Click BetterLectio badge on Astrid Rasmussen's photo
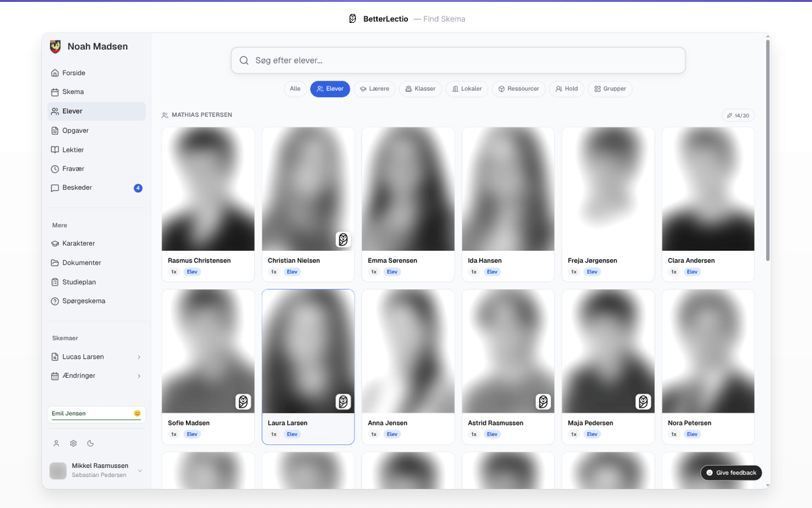This screenshot has width=812, height=508. click(543, 402)
